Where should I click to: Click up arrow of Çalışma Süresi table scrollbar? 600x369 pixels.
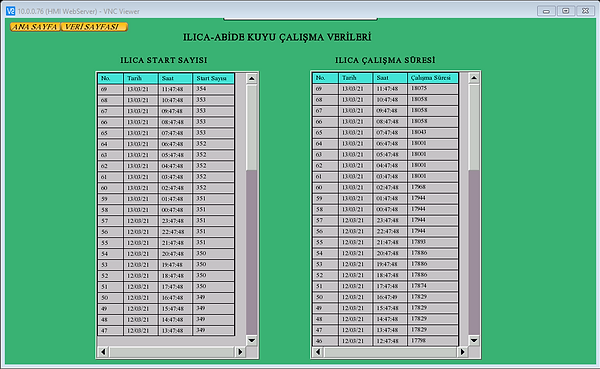(474, 78)
